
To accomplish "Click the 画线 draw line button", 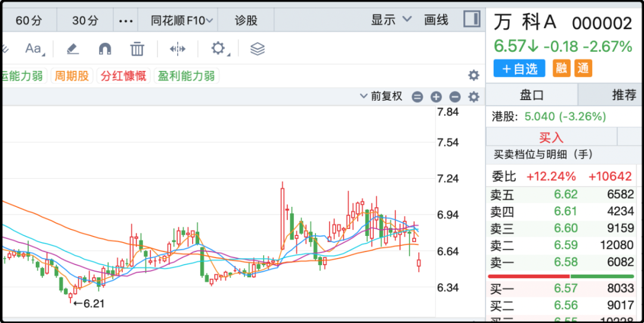I will (x=436, y=20).
